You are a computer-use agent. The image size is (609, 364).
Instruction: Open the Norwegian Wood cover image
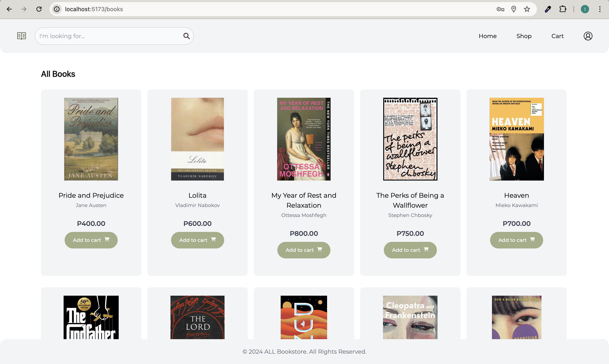[x=516, y=317]
